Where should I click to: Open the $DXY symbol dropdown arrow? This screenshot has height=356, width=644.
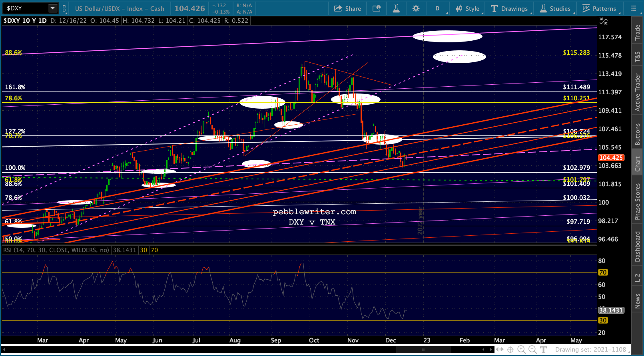pyautogui.click(x=52, y=8)
